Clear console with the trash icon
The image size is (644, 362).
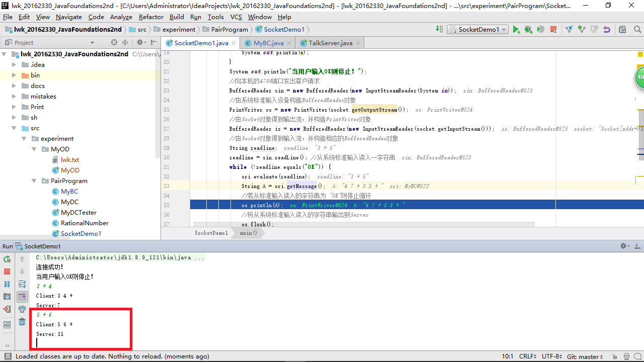pos(22,322)
